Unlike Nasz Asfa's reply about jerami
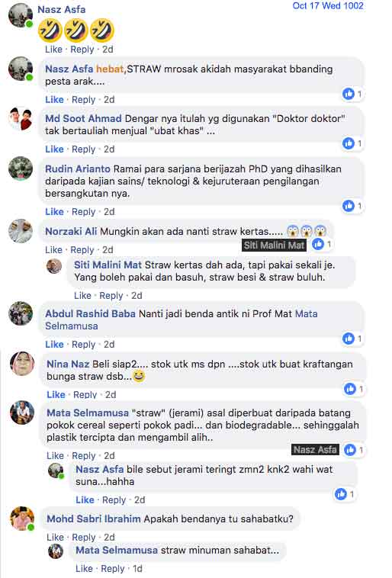This screenshot has width=392, height=578. [x=85, y=500]
